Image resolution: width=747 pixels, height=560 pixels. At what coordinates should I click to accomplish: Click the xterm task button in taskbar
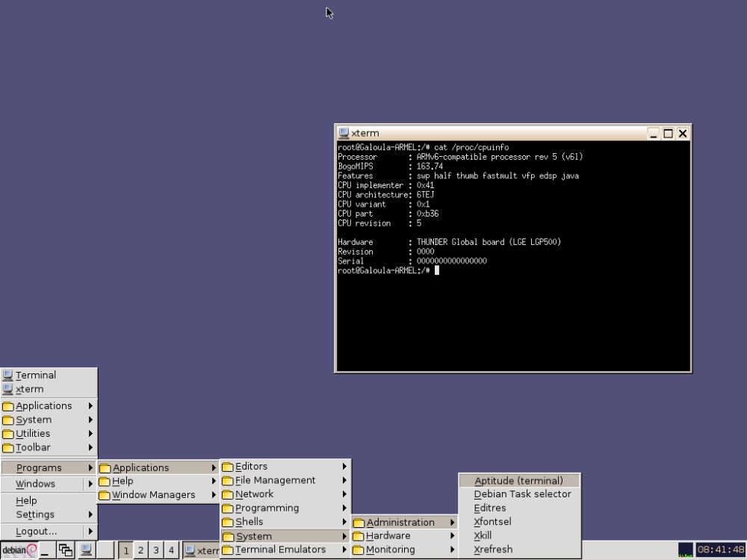click(x=202, y=550)
